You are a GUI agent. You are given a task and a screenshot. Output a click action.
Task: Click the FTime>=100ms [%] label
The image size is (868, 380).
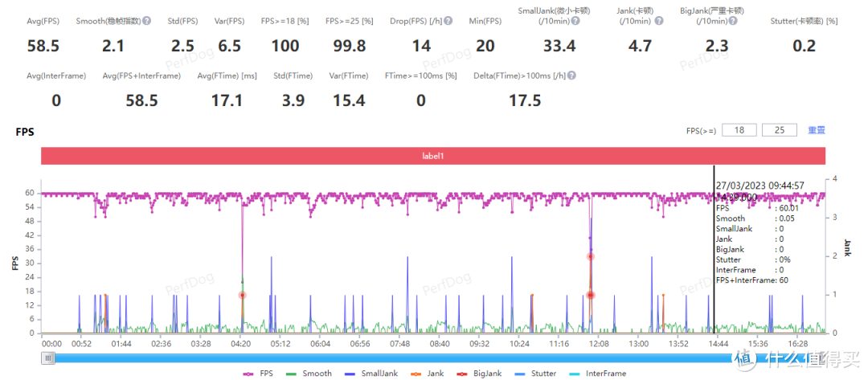pyautogui.click(x=420, y=76)
